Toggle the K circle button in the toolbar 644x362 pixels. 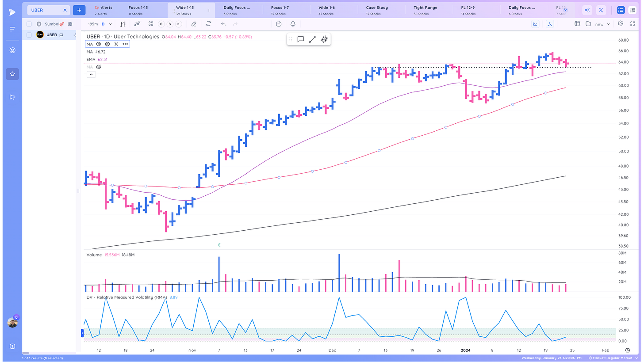tap(179, 24)
